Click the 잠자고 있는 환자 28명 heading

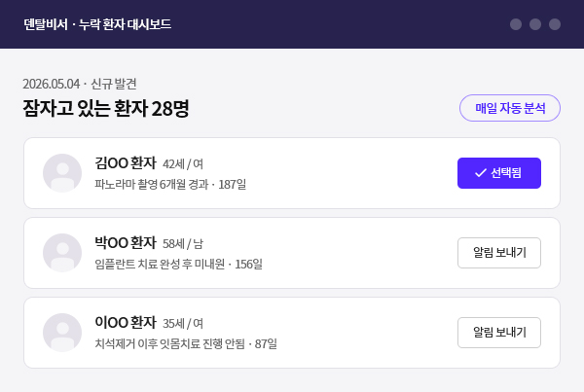pyautogui.click(x=106, y=108)
